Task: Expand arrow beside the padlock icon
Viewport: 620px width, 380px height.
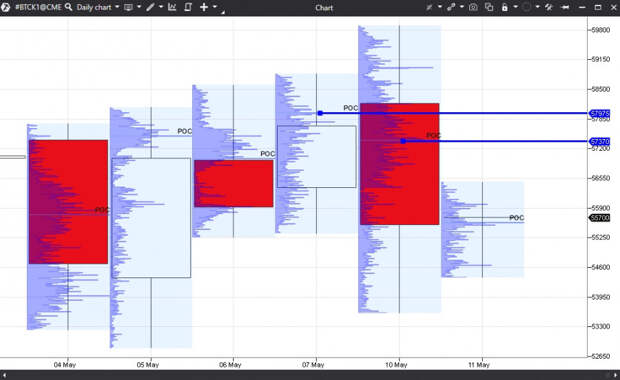Action: (515, 7)
